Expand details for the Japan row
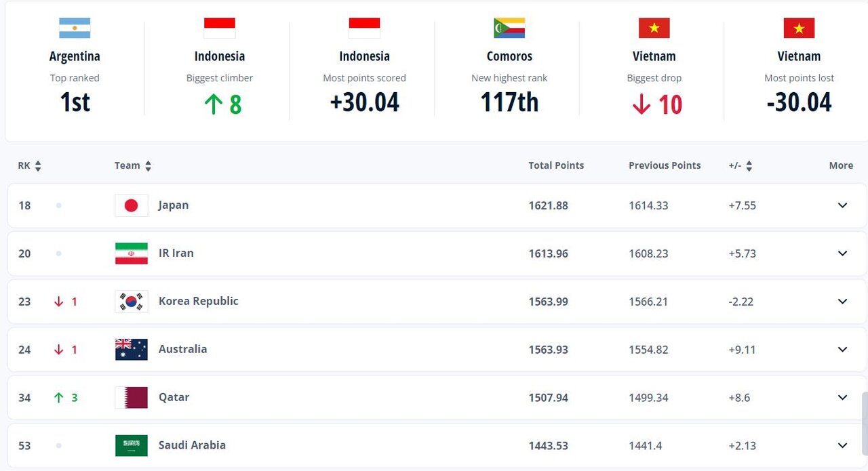 tap(842, 205)
